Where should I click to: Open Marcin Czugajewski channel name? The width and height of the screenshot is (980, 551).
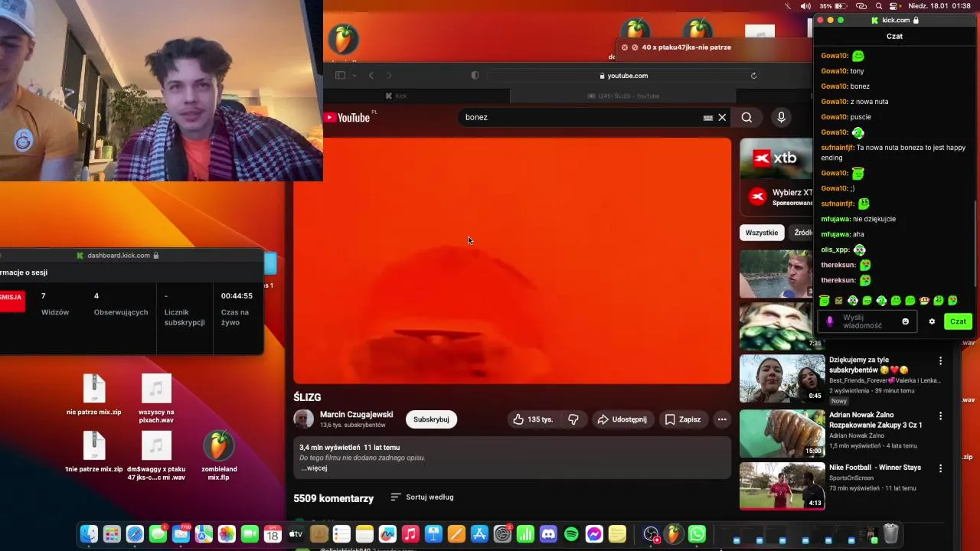pyautogui.click(x=356, y=414)
